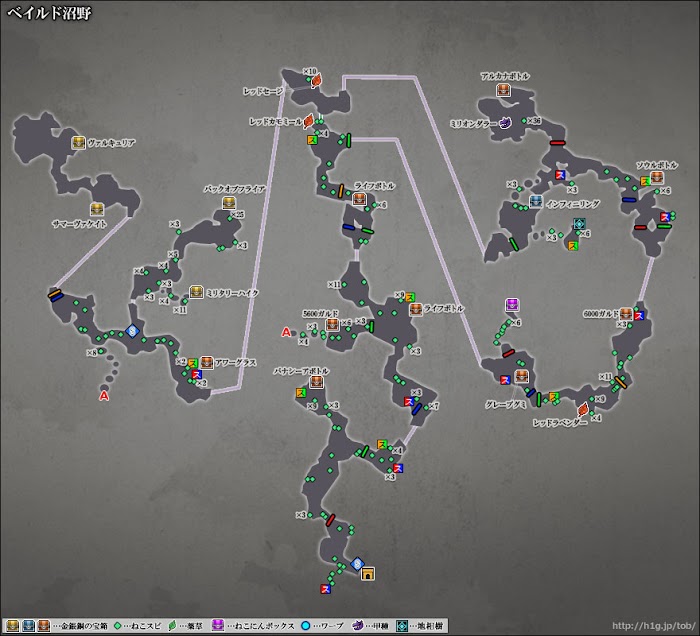Click the red barrier bar on bottom path
The height and width of the screenshot is (636, 700).
[x=330, y=520]
